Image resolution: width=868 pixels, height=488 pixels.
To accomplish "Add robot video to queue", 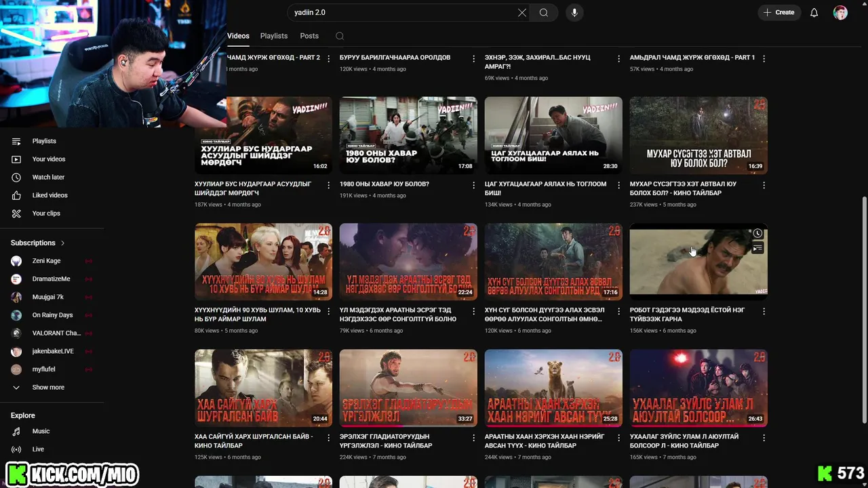I will tap(757, 249).
